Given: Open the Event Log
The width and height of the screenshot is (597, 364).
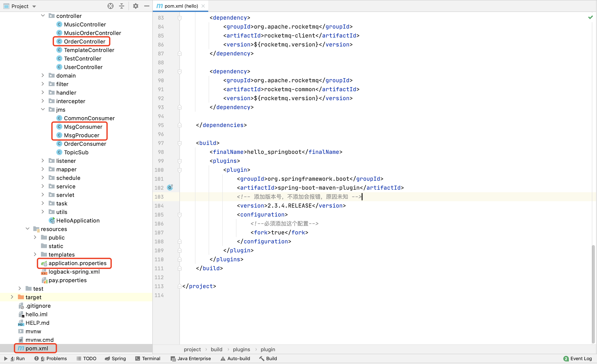Looking at the screenshot, I should pos(578,358).
